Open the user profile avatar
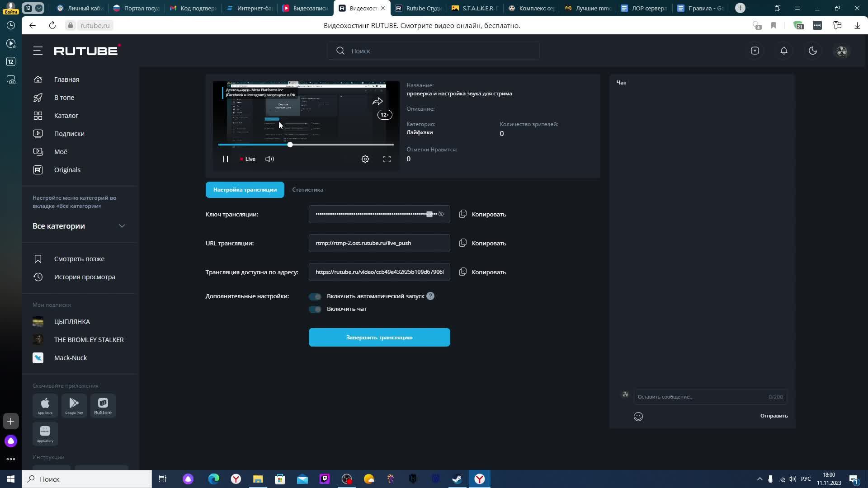The width and height of the screenshot is (868, 488). 842,51
